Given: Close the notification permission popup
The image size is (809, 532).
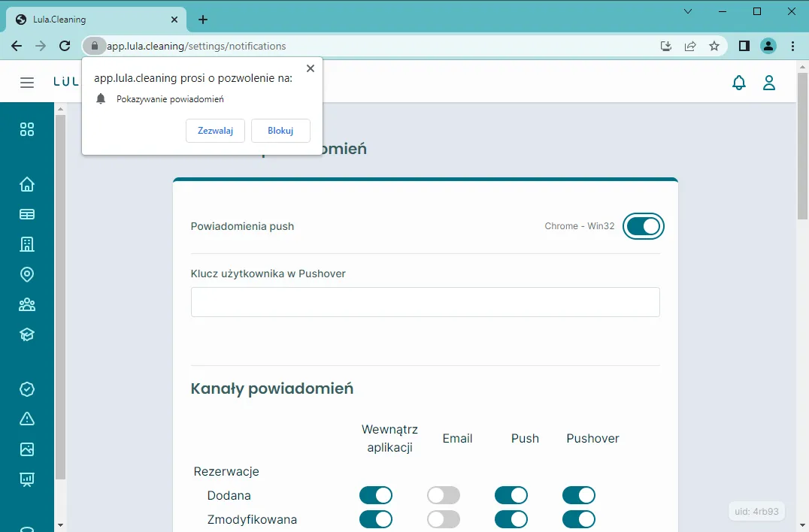Looking at the screenshot, I should click(x=310, y=68).
